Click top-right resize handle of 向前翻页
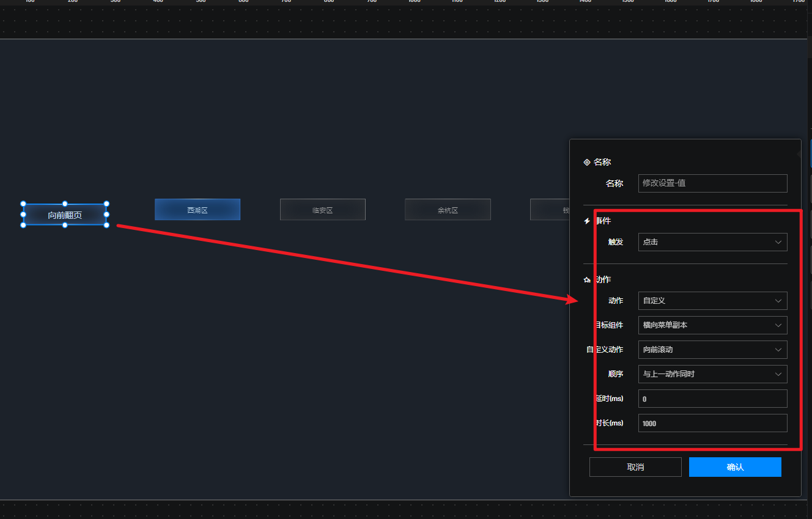This screenshot has height=519, width=812. coord(106,204)
